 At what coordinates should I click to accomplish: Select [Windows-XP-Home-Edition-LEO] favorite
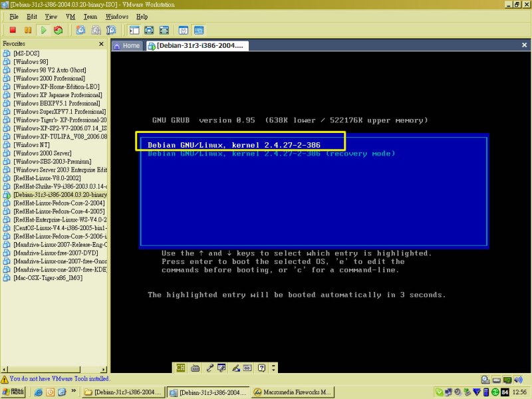(x=57, y=87)
